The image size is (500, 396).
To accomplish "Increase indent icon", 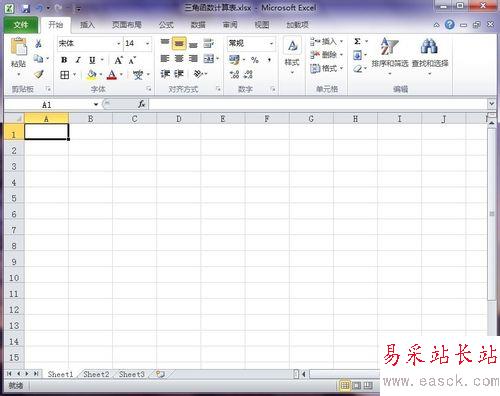I will tap(179, 74).
